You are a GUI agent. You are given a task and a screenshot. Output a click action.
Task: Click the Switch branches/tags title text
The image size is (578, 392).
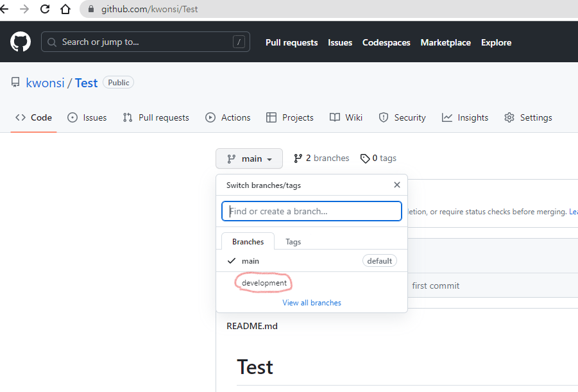pyautogui.click(x=263, y=185)
